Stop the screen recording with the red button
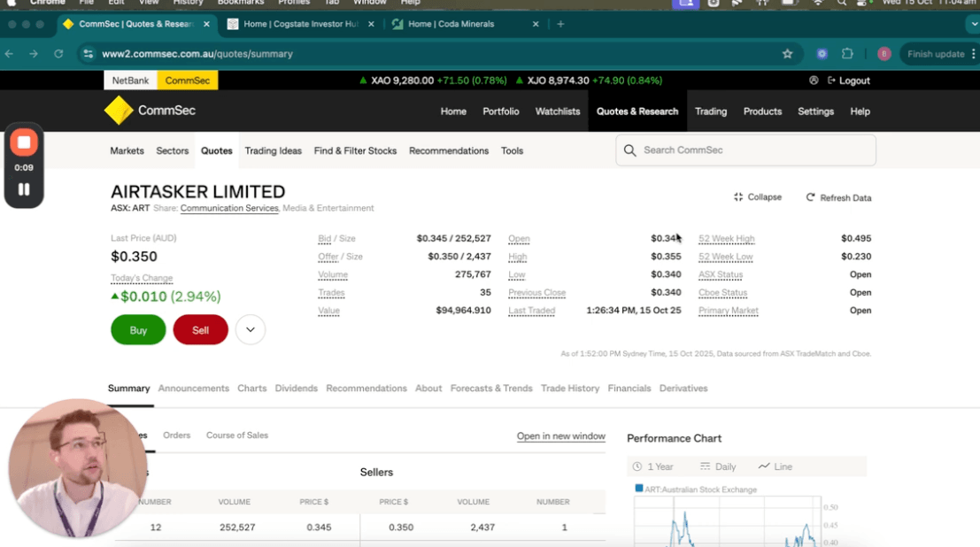 24,143
